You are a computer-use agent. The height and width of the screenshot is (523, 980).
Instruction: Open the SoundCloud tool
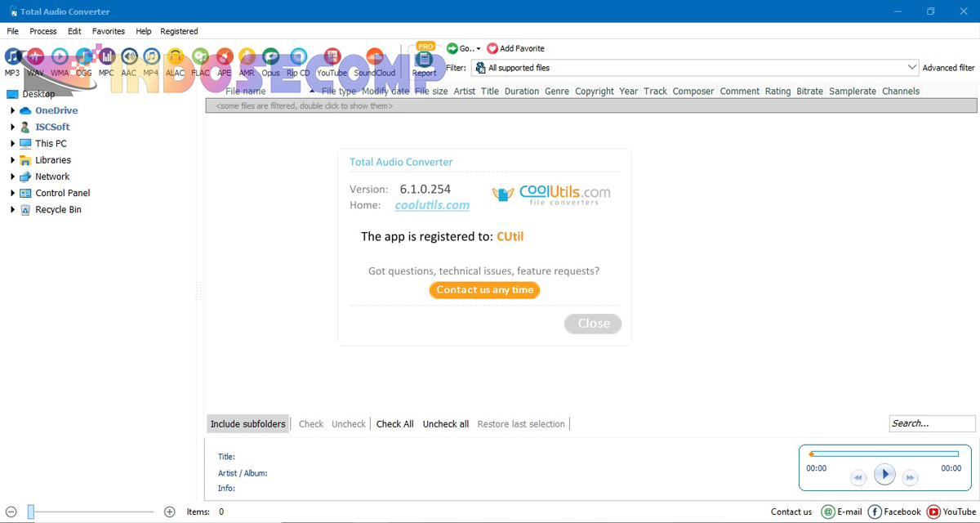(374, 57)
